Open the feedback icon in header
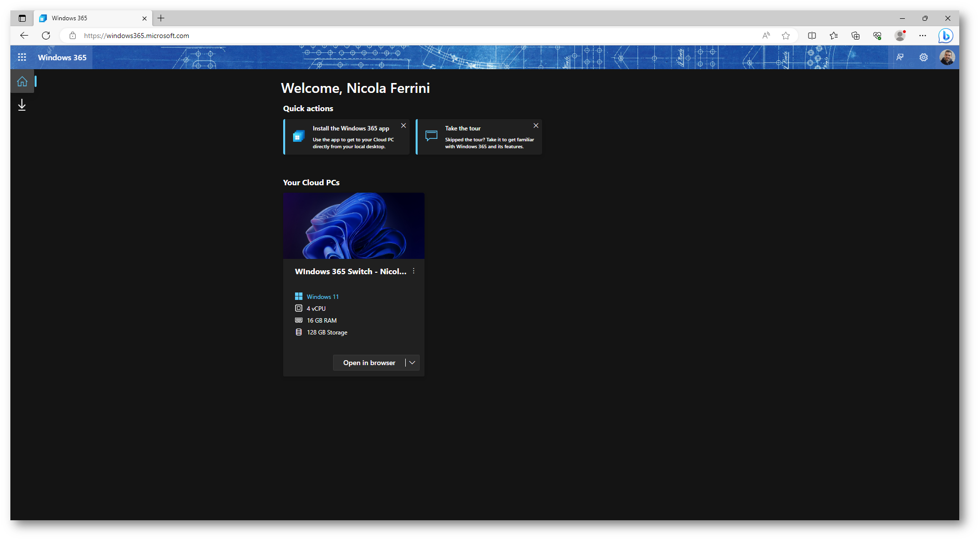 click(x=900, y=57)
